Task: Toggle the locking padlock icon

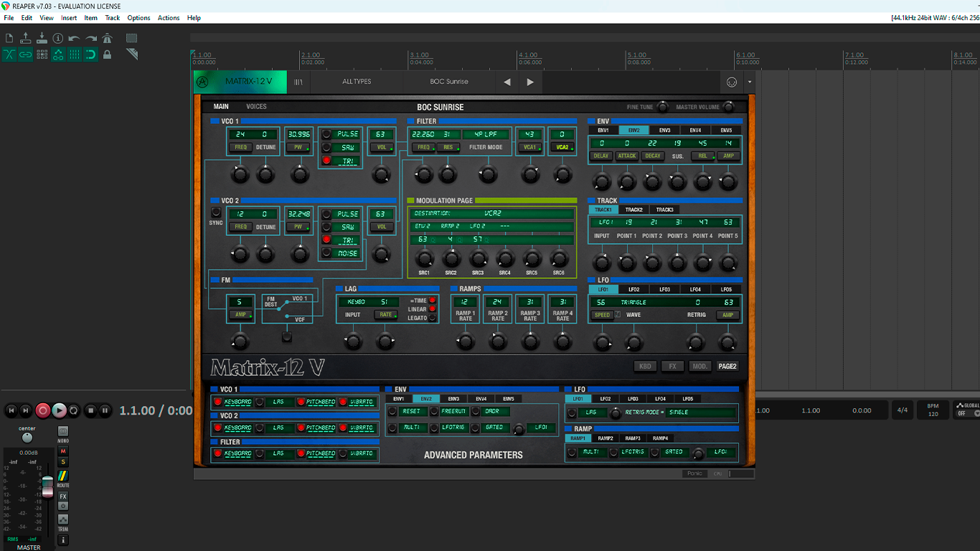Action: click(108, 55)
